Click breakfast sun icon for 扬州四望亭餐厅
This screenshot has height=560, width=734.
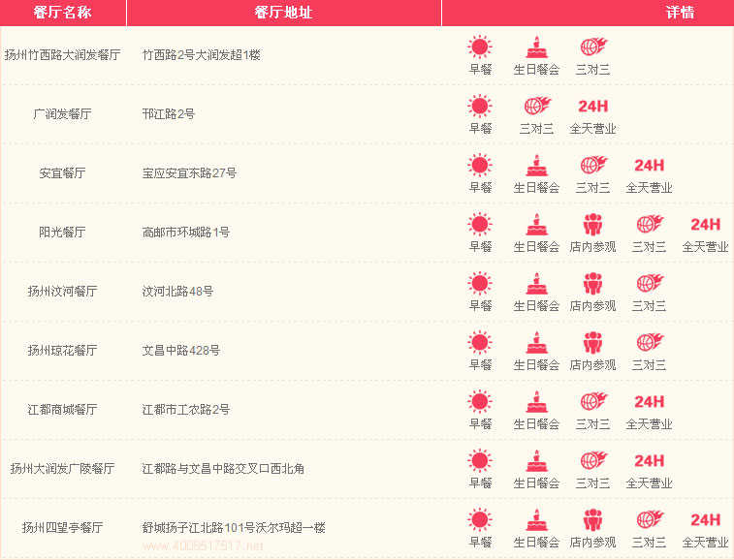480,519
